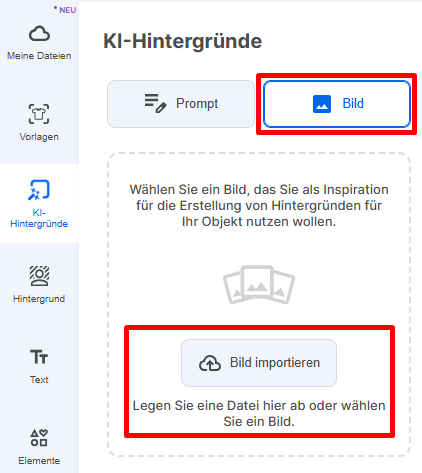Click the blue picture icon on Bild tab
This screenshot has width=422, height=473.
pos(322,104)
